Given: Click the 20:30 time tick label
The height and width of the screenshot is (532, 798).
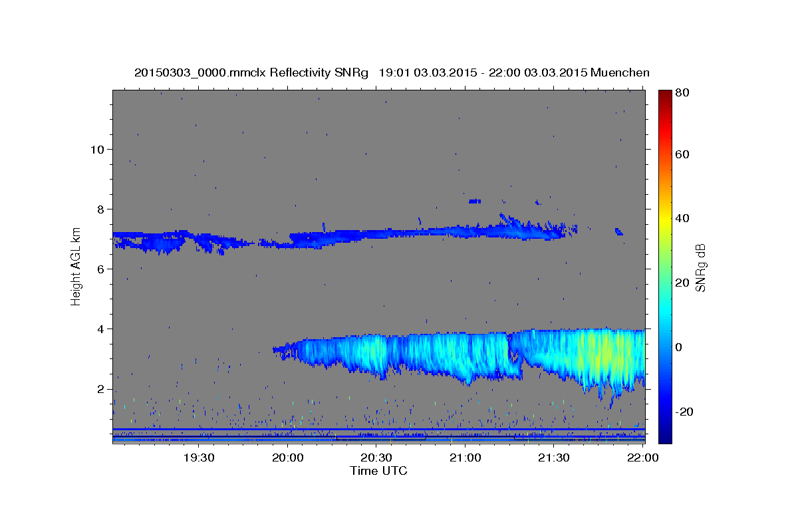Looking at the screenshot, I should [376, 458].
